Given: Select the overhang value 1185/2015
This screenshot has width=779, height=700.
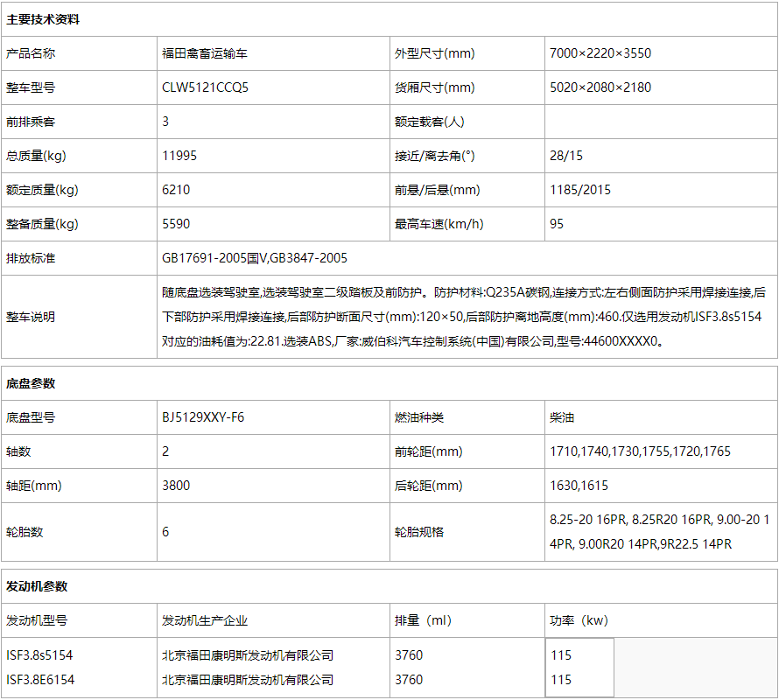Looking at the screenshot, I should 579,190.
